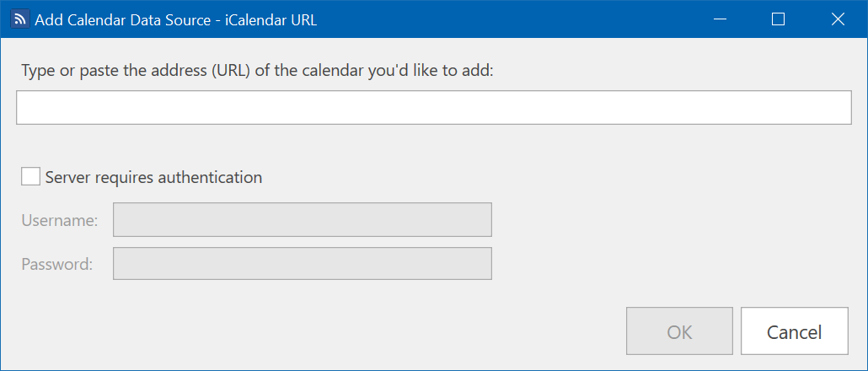The width and height of the screenshot is (868, 371).
Task: Click the "Password:" label
Action: click(57, 264)
